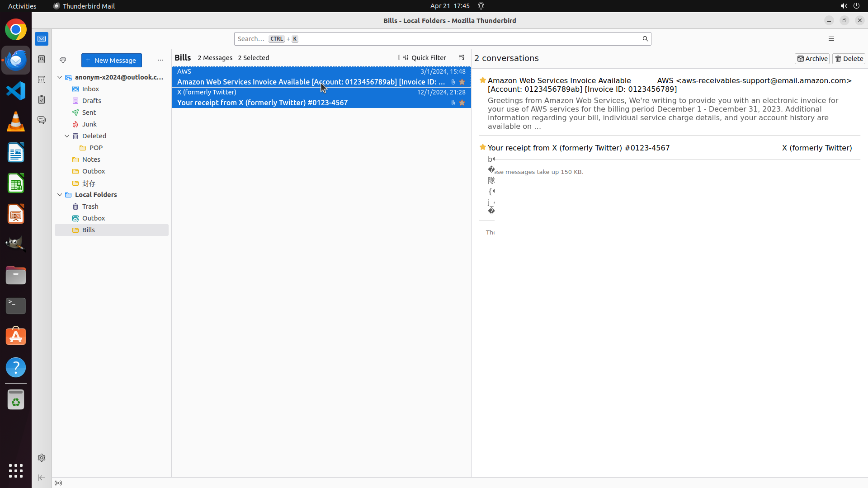Toggle the Quick Filter bar
The width and height of the screenshot is (868, 488).
pyautogui.click(x=424, y=58)
